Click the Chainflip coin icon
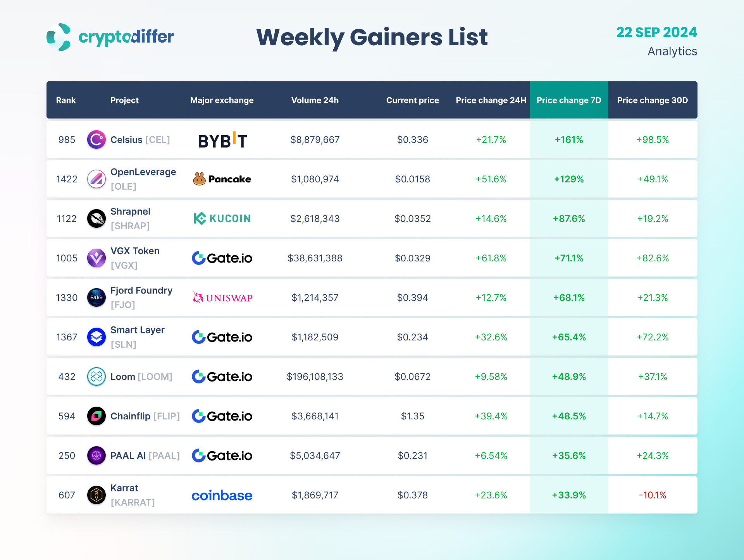The image size is (744, 560). 96,416
